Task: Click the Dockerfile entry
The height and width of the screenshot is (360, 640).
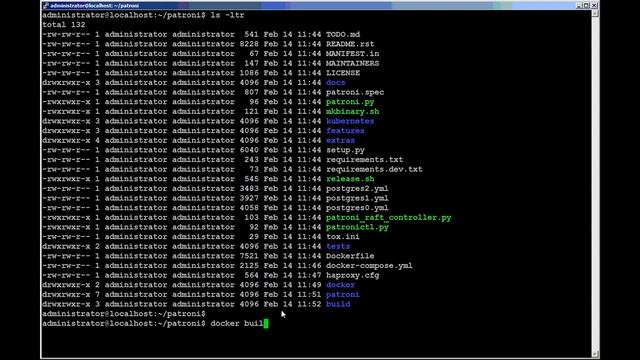Action: (x=350, y=256)
